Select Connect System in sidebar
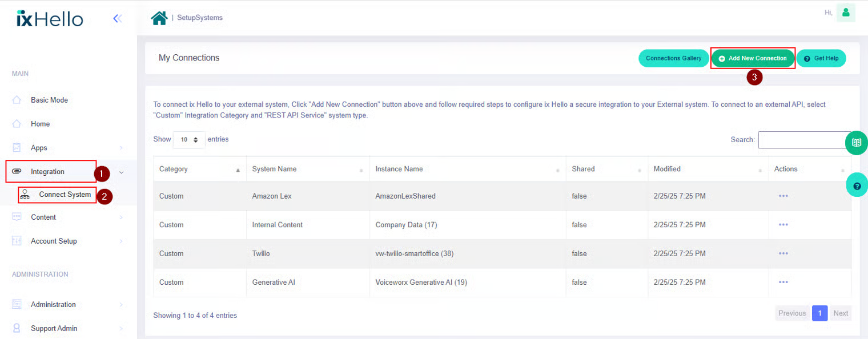The width and height of the screenshot is (868, 339). click(x=65, y=195)
